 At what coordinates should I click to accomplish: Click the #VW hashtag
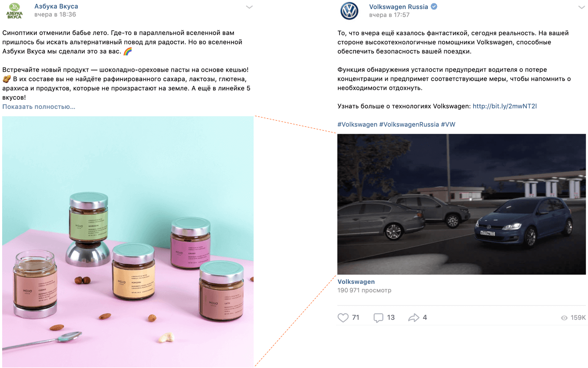click(448, 124)
